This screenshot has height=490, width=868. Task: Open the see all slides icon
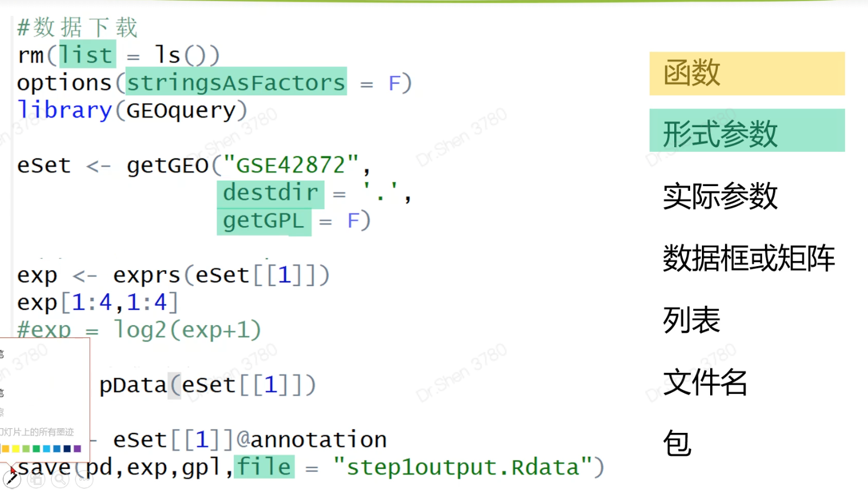36,479
